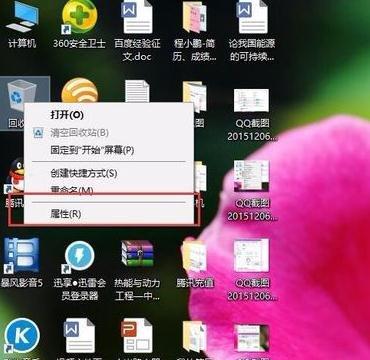Select the image thumbnail beside the bottom-row folder
The width and height of the screenshot is (370, 360).
(251, 337)
